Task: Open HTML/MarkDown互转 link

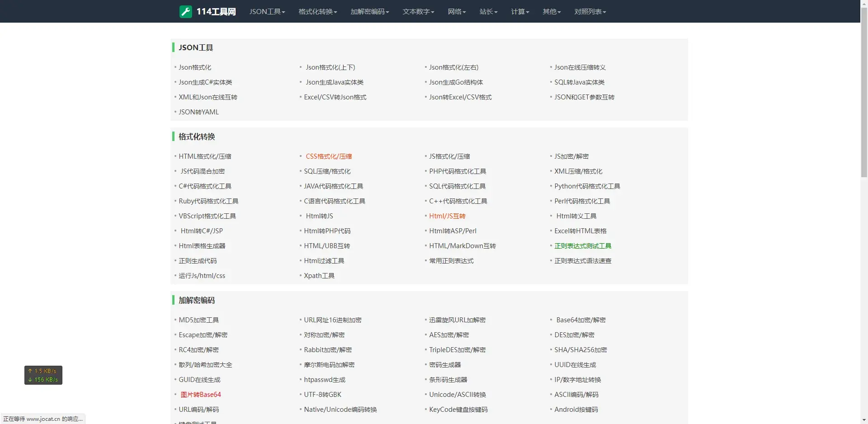Action: click(x=462, y=246)
